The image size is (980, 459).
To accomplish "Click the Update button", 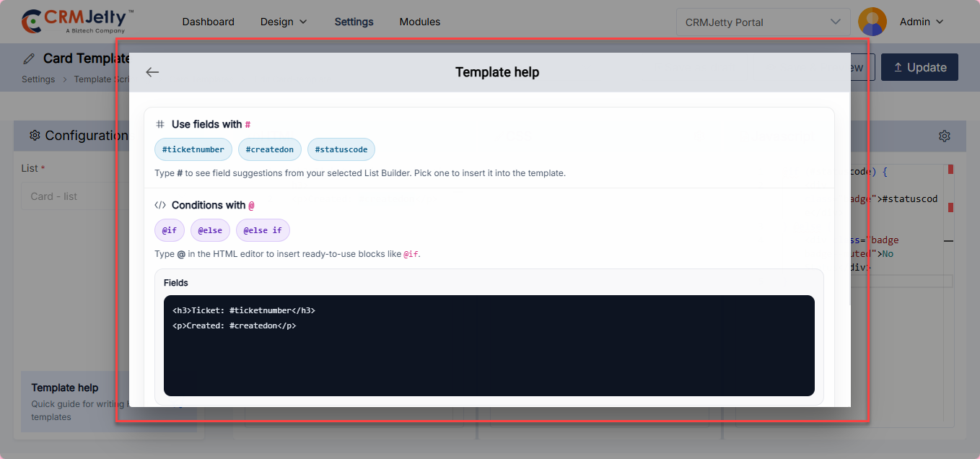I will [x=919, y=67].
